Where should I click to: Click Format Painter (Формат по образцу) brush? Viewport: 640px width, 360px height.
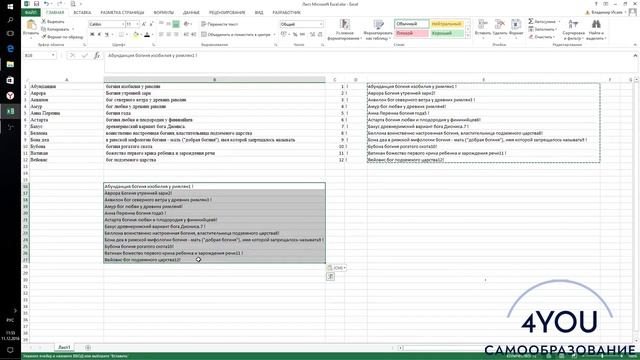(x=44, y=37)
